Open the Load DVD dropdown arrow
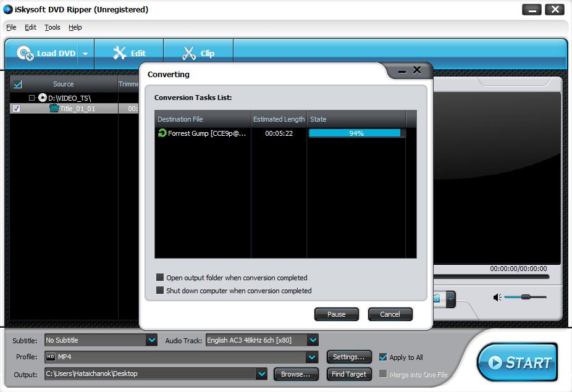 tap(85, 54)
